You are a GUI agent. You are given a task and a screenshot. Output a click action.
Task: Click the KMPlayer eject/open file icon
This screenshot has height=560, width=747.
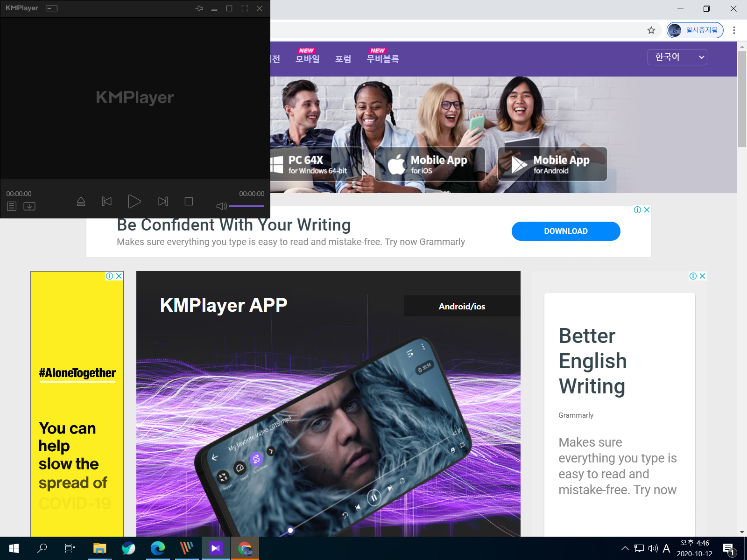(81, 202)
